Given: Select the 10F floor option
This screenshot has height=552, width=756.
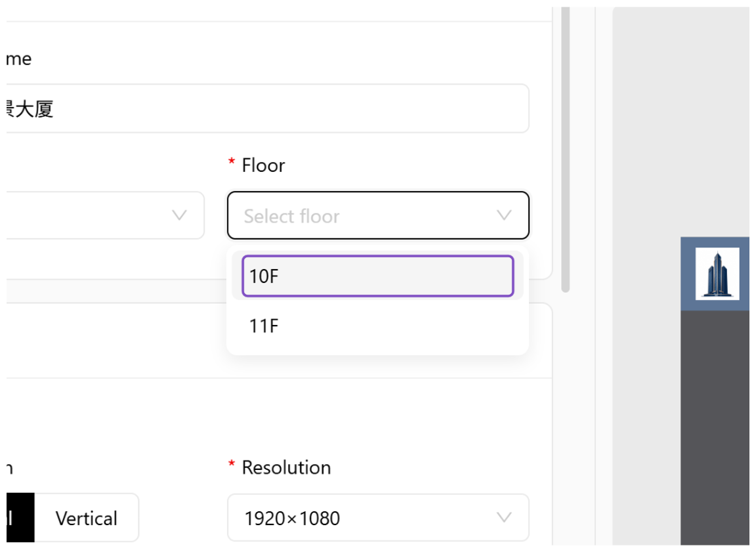Looking at the screenshot, I should click(377, 276).
